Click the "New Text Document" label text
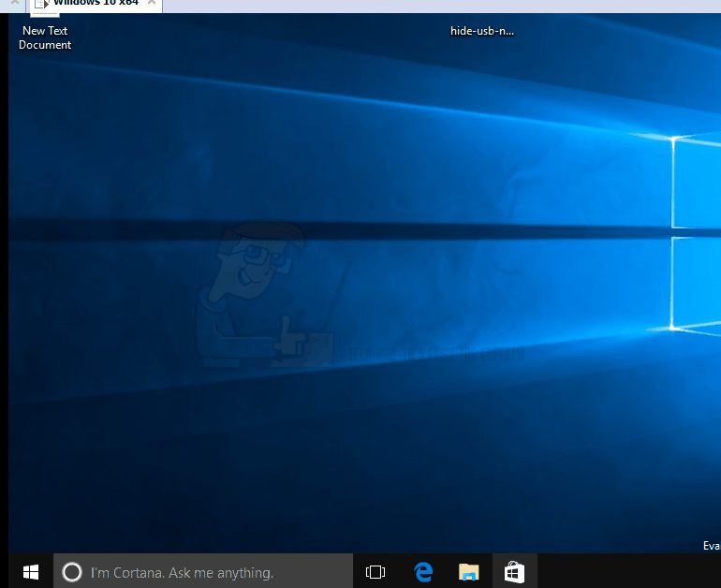The width and height of the screenshot is (721, 588). 45,37
